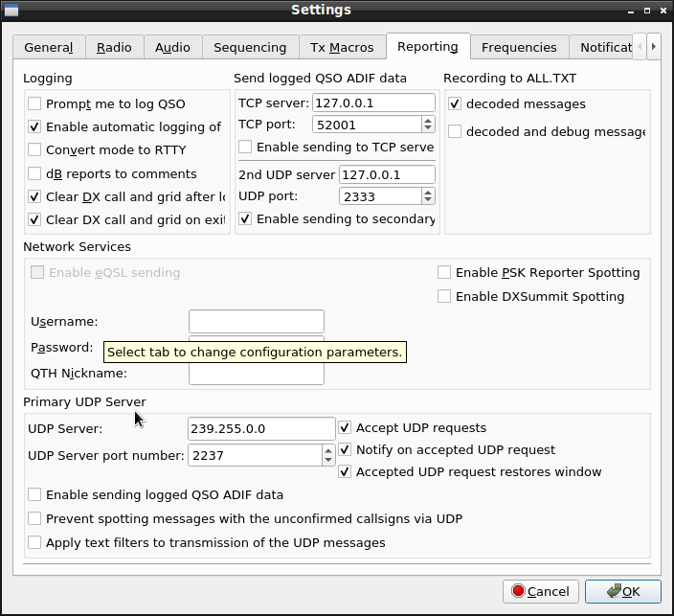Click the secondary UDP port field
This screenshot has height=616, width=674.
[380, 196]
